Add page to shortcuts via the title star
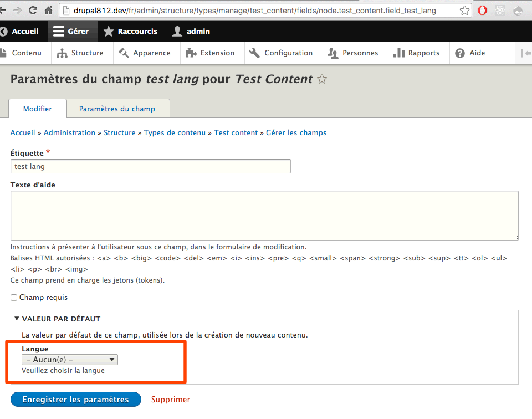The image size is (532, 419). [322, 79]
